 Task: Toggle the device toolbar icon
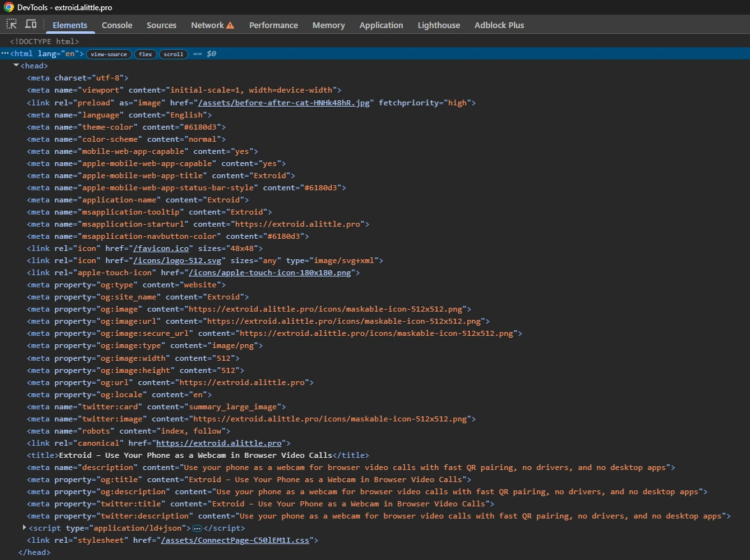31,24
